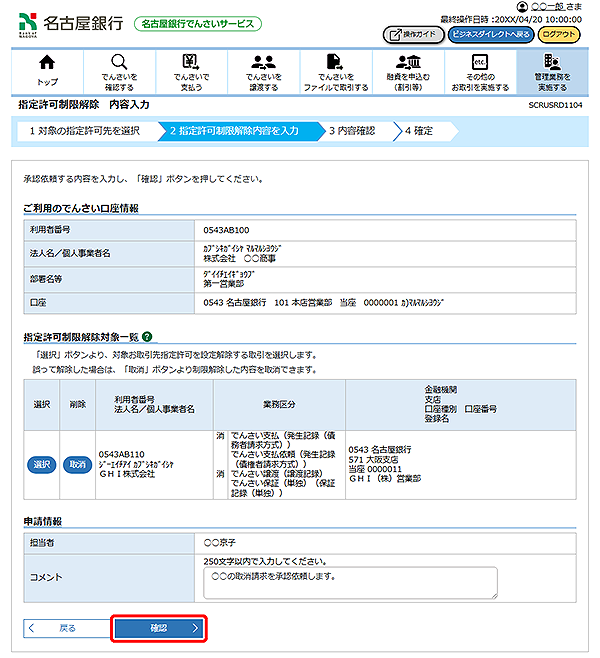Click inside the コメント text area

349,584
